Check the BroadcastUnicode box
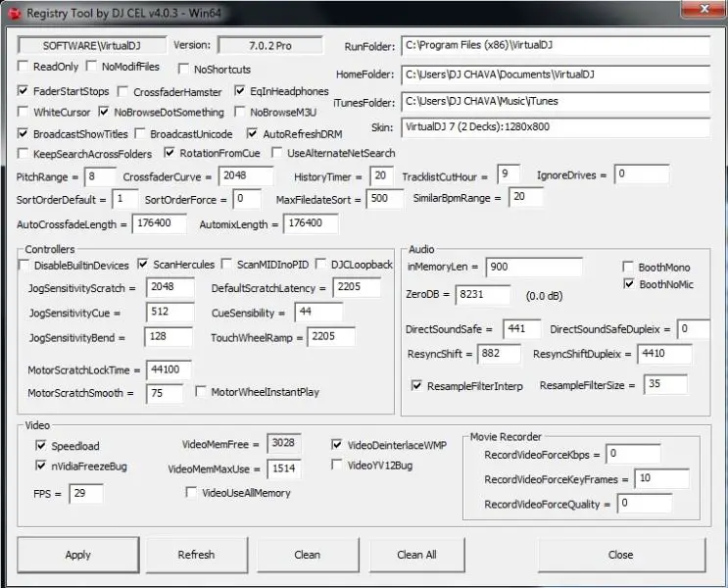 140,133
